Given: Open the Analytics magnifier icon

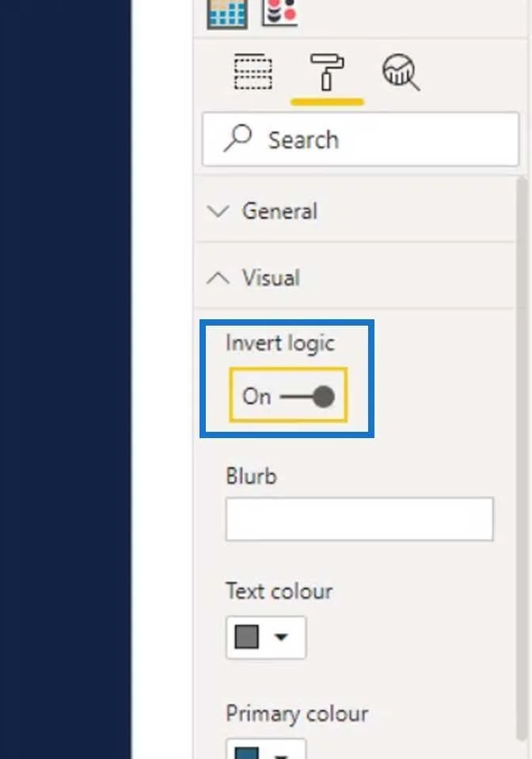Looking at the screenshot, I should (x=401, y=72).
